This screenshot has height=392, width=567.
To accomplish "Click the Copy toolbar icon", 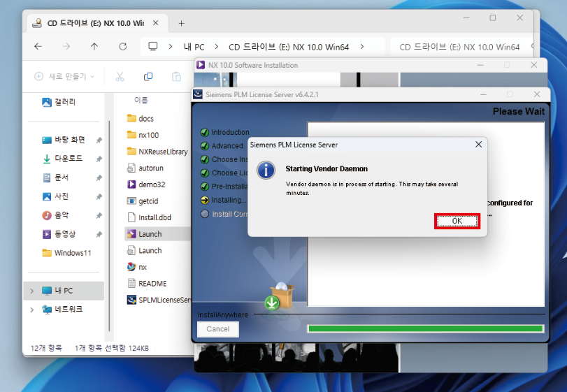I will pyautogui.click(x=148, y=77).
